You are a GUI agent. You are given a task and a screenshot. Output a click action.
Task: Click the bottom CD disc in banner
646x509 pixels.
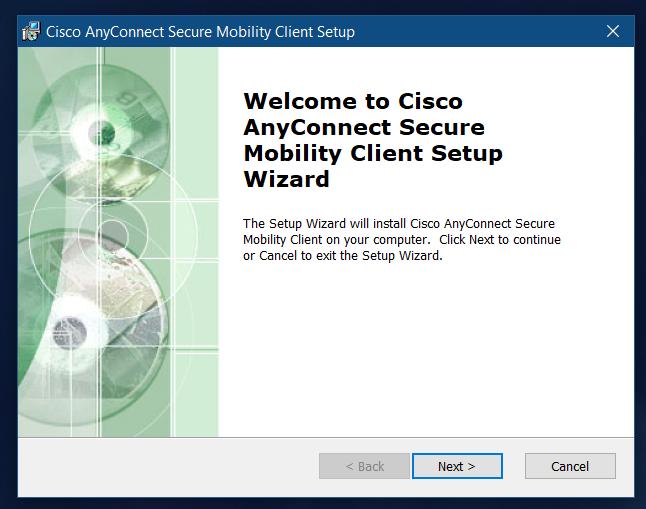click(x=70, y=334)
